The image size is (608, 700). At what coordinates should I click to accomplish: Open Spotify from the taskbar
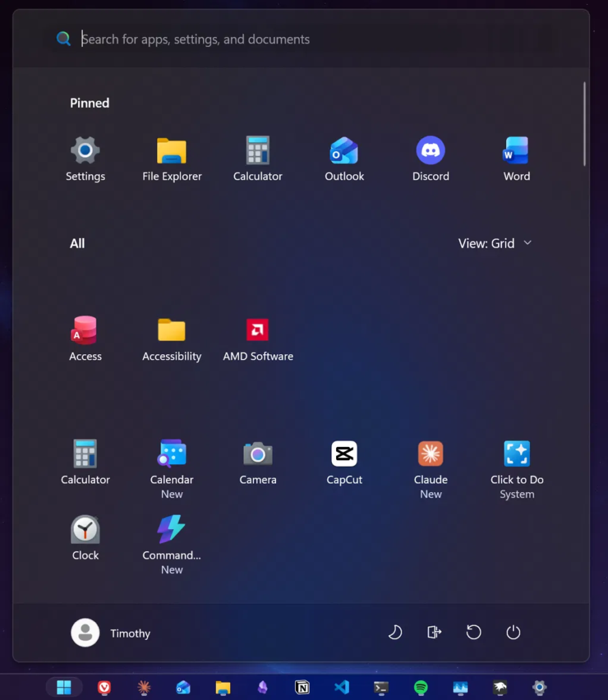coord(421,688)
